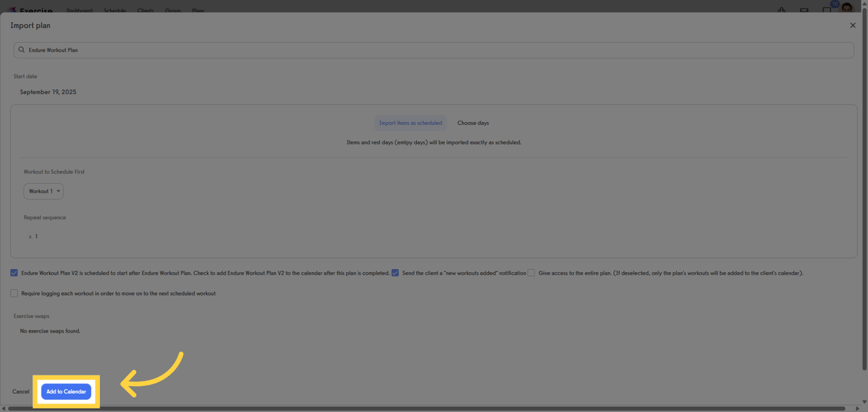Open the help/support icon in top bar
This screenshot has height=412, width=868.
pyautogui.click(x=781, y=10)
